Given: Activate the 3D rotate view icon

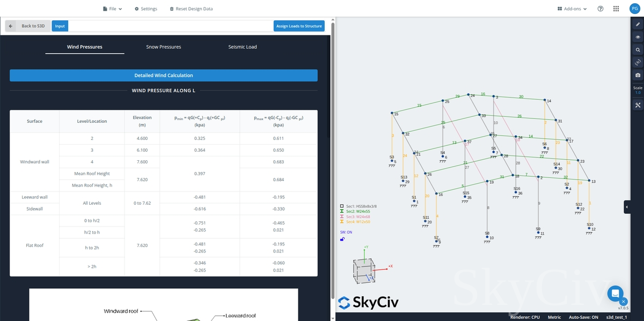Looking at the screenshot, I should [638, 63].
